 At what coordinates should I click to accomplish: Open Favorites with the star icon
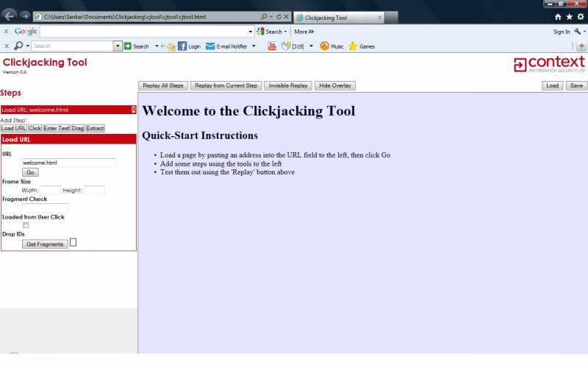pos(569,17)
